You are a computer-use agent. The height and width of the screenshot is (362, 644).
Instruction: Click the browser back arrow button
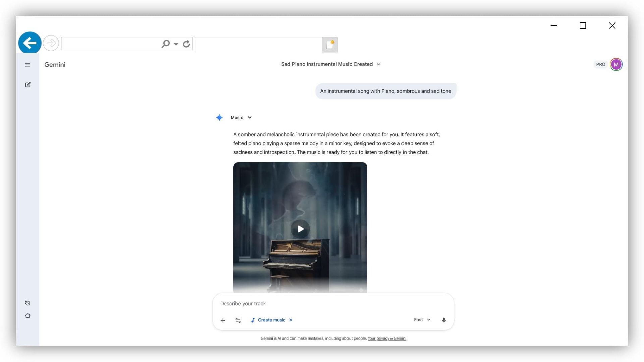[x=30, y=43]
